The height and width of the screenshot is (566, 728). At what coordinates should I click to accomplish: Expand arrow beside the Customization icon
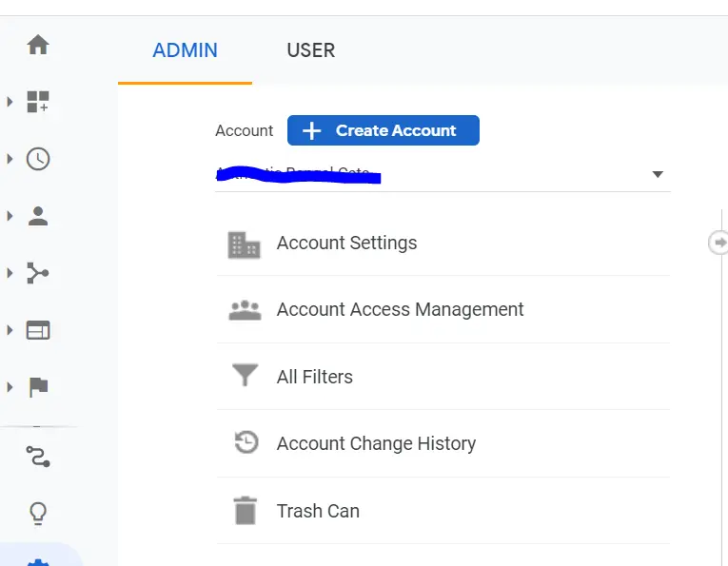coord(10,102)
